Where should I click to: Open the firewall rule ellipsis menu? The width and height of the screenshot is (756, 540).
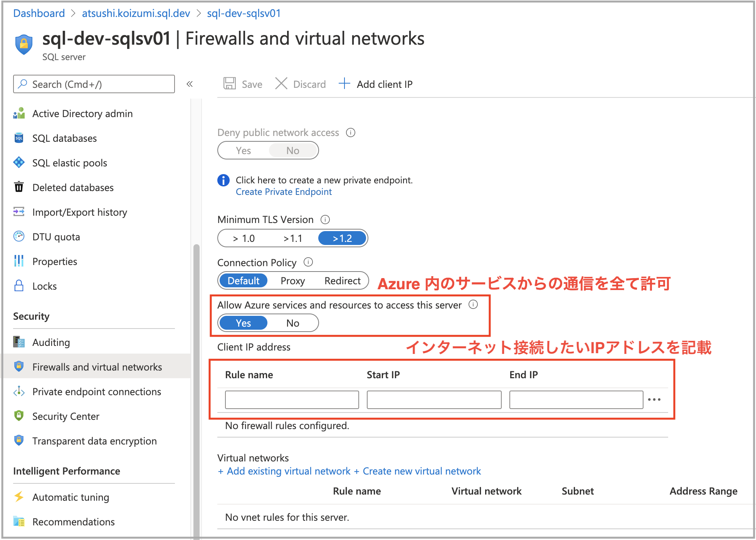(x=654, y=400)
